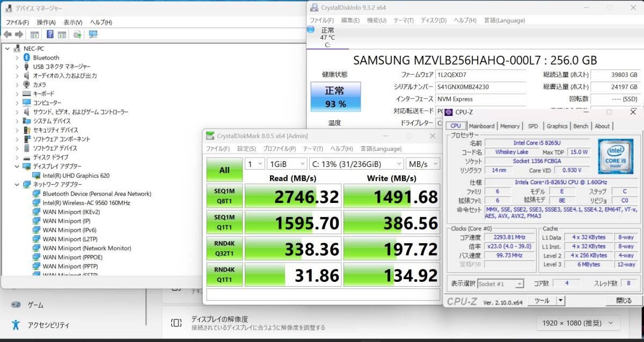Select the ゲーム item in Settings sidebar
The width and height of the screenshot is (644, 342).
pos(35,304)
